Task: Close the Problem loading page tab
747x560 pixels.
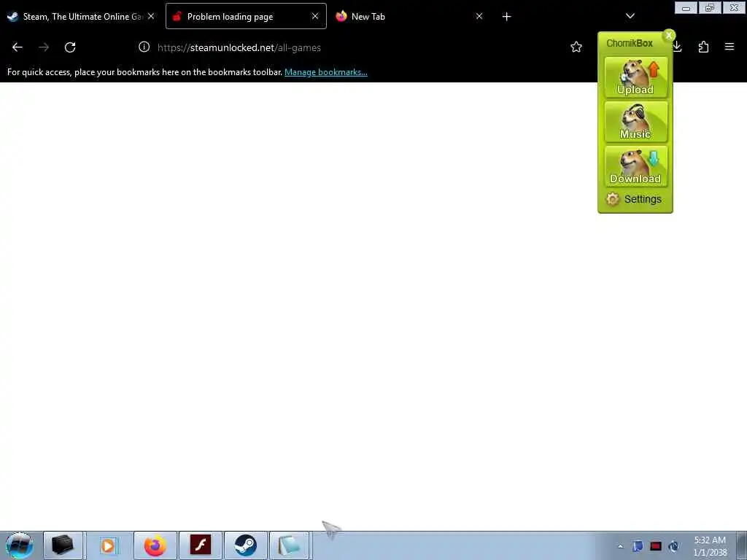Action: (315, 16)
